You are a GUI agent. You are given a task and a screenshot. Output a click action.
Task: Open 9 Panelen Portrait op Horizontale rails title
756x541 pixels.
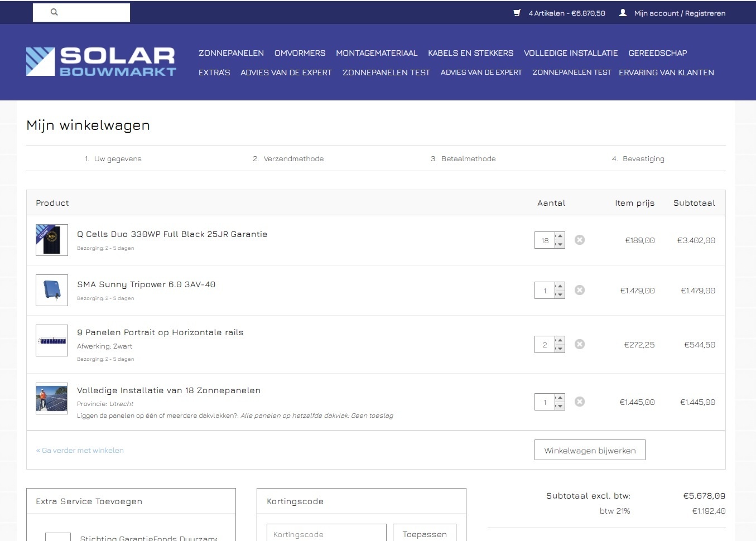tap(160, 332)
